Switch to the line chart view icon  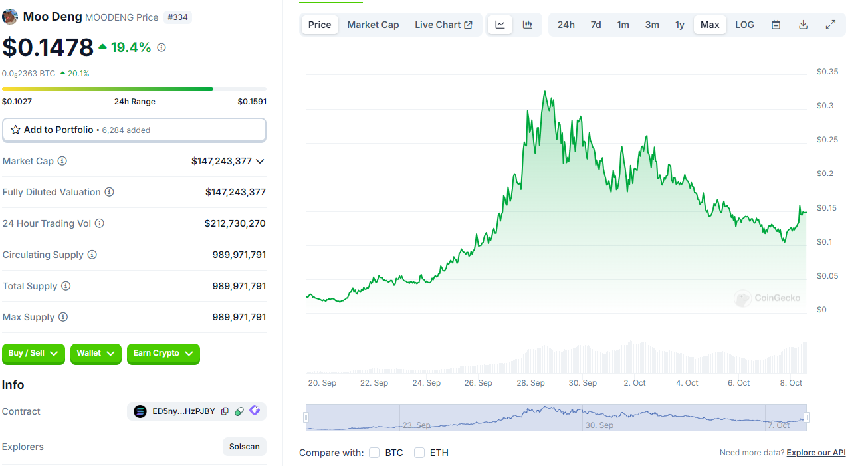coord(500,25)
